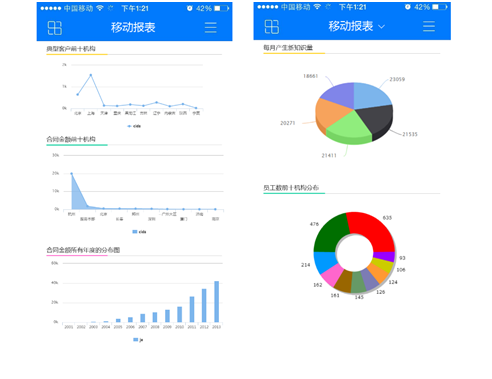Viewport: 492px width, 379px height.
Task: Open the hamburger menu on right phone
Action: click(x=429, y=26)
